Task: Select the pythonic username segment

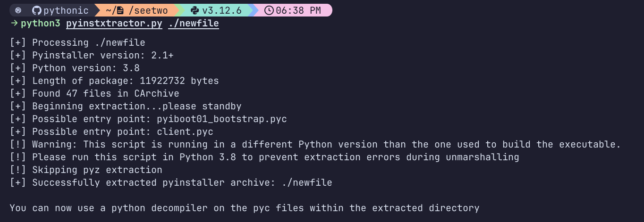Action: point(66,10)
